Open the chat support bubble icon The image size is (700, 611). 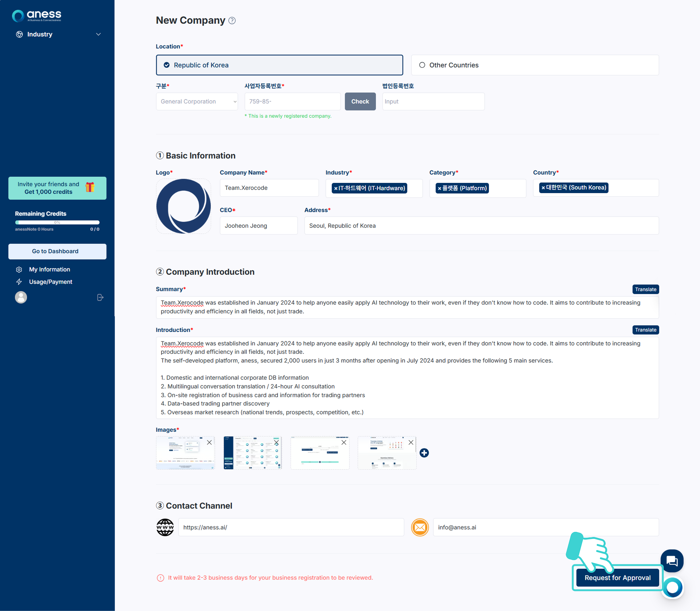pos(672,561)
